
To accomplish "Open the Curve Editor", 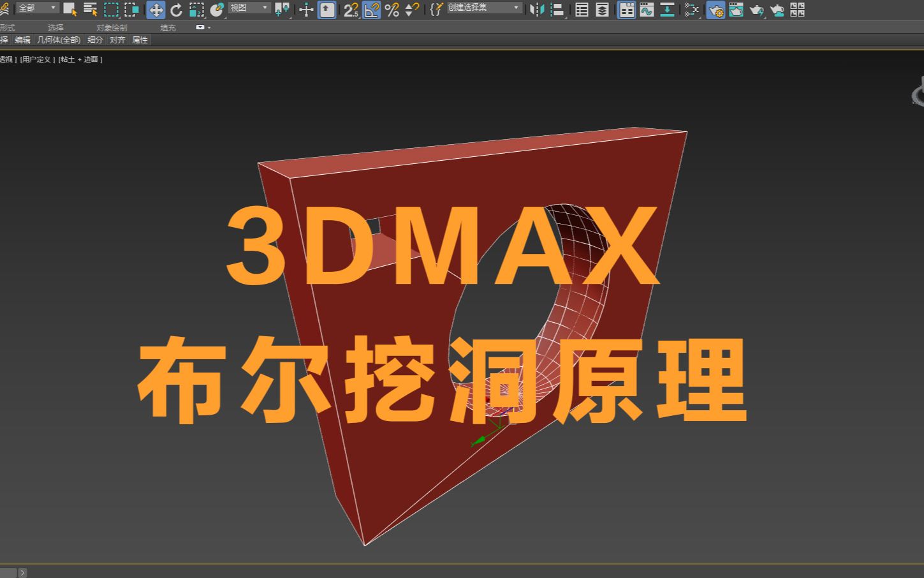I will click(x=647, y=9).
